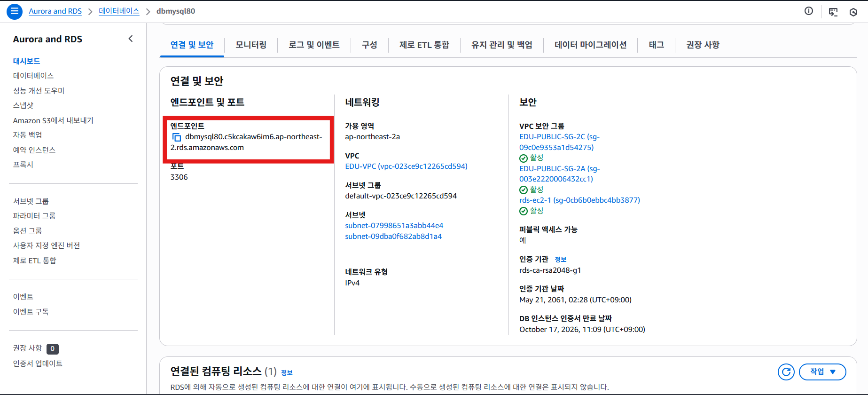Switch to the 모니터링 tab
Screen dimensions: 868x395
(251, 45)
